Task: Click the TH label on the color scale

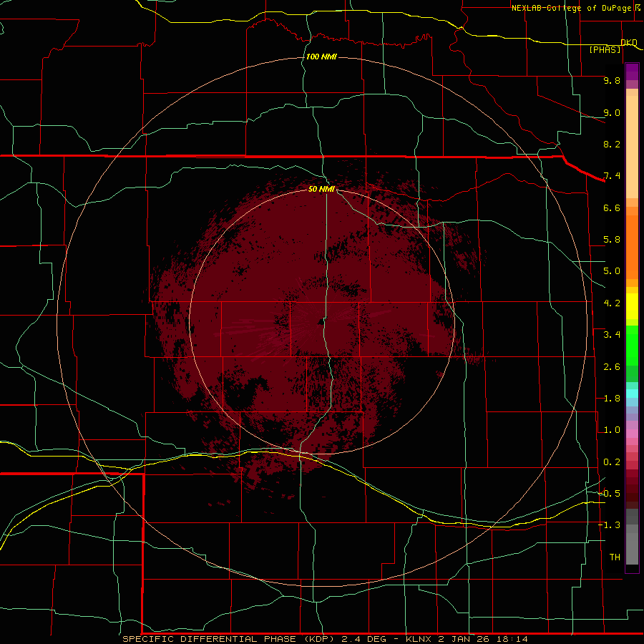Action: (615, 557)
